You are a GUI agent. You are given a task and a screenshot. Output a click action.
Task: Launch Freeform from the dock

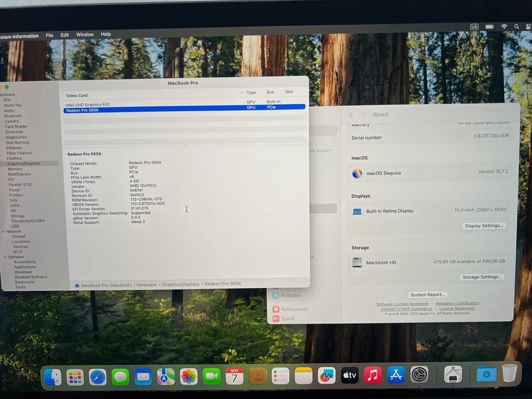326,376
